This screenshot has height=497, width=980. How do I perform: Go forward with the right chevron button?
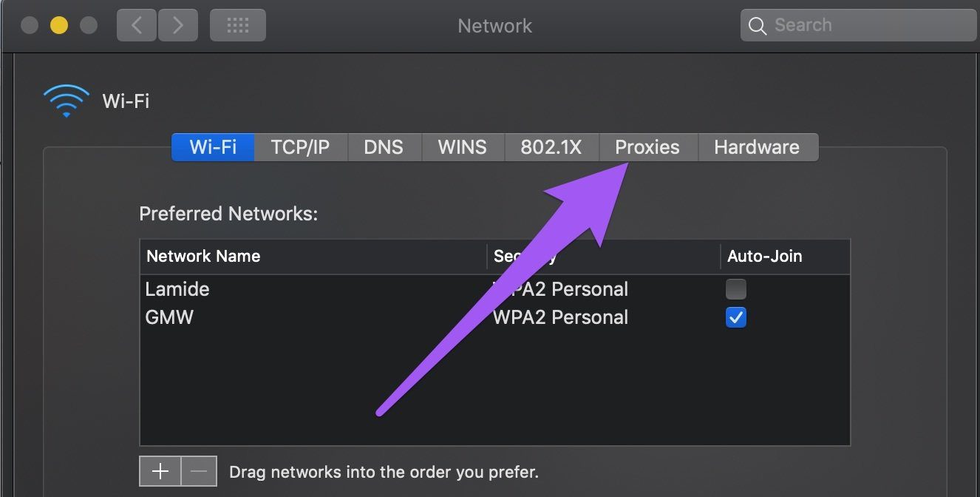177,26
